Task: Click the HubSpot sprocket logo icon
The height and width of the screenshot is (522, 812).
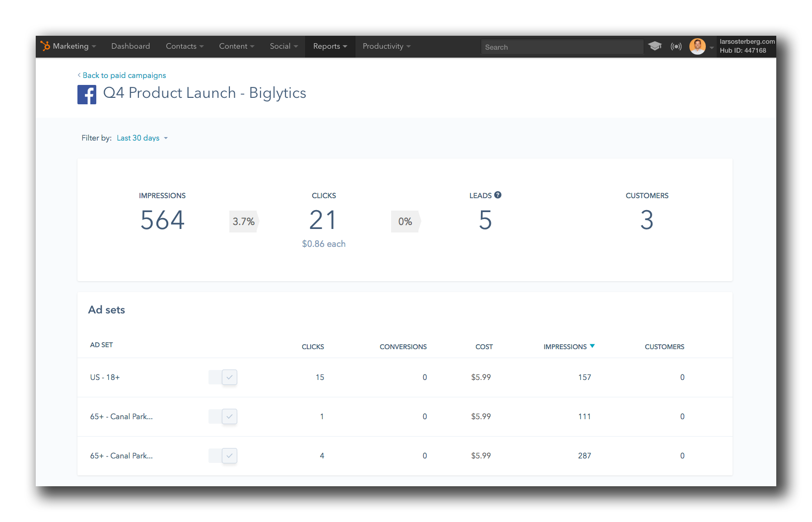Action: (x=45, y=46)
